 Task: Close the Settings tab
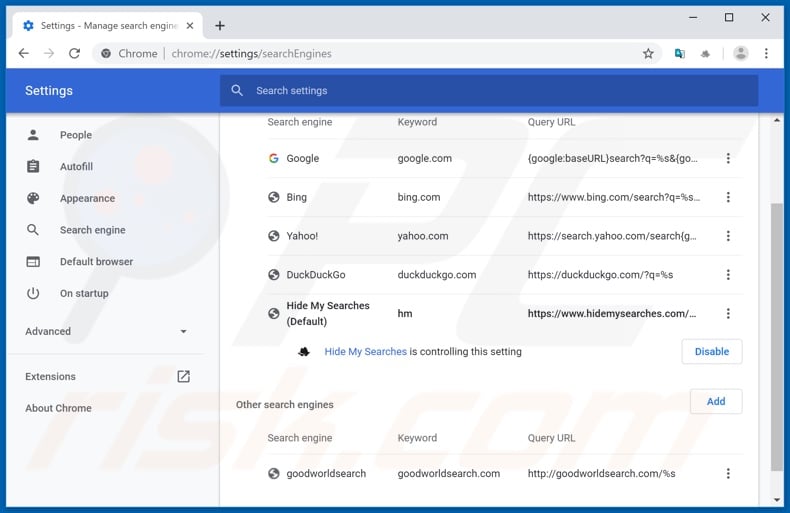[x=190, y=26]
